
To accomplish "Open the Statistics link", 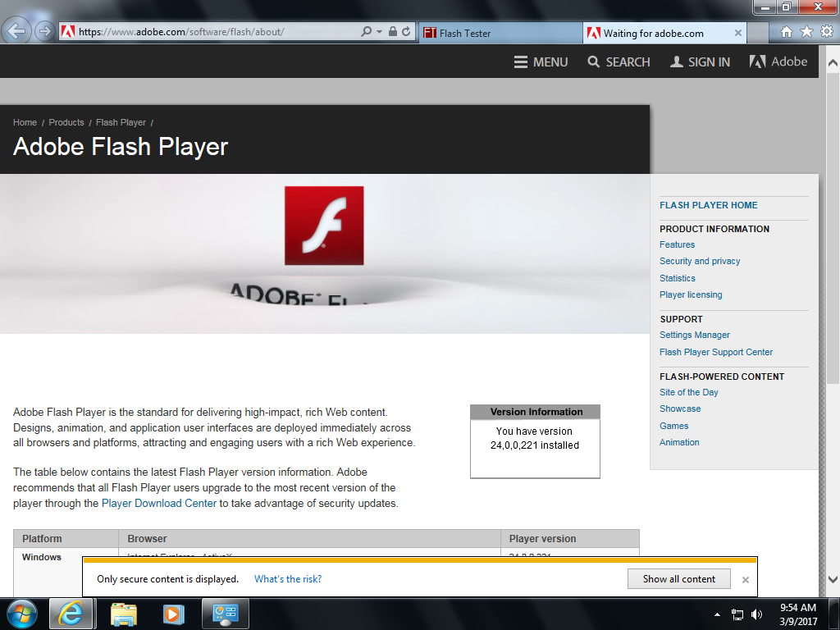I will (677, 278).
